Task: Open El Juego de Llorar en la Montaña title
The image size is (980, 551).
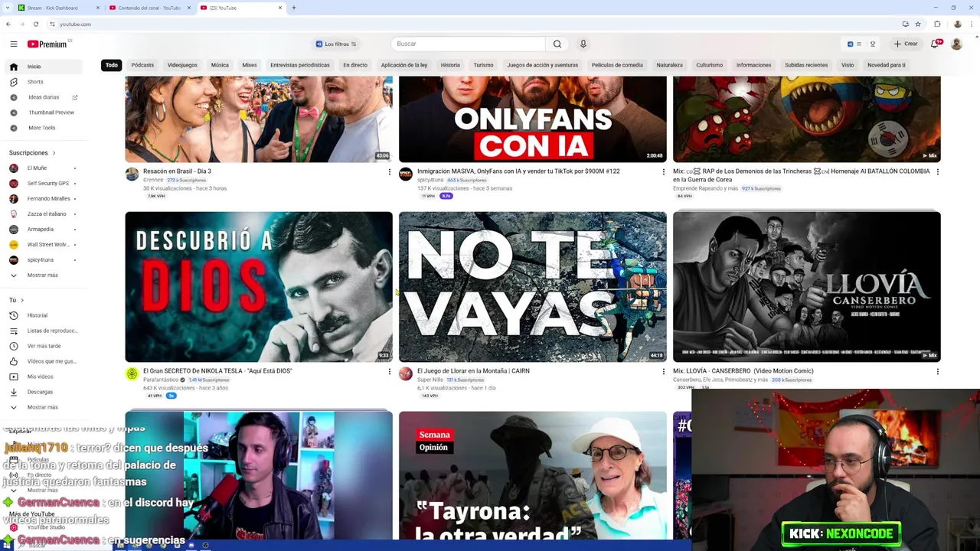Action: coord(473,371)
